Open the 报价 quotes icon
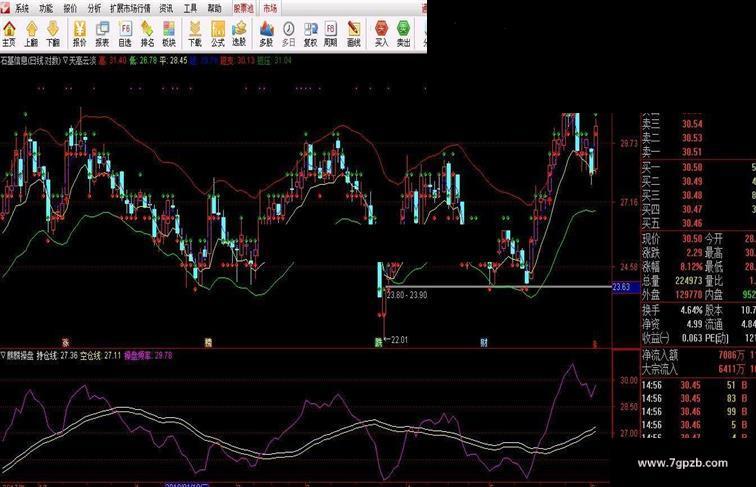Image resolution: width=756 pixels, height=487 pixels. pos(80,34)
